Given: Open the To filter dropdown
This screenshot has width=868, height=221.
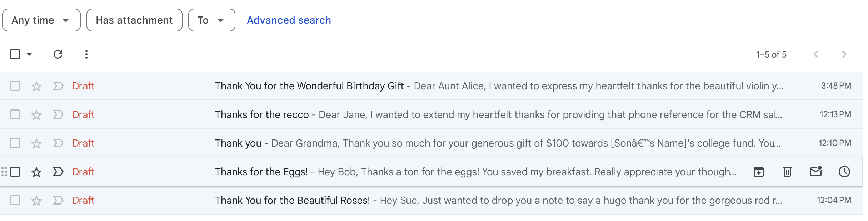Looking at the screenshot, I should (x=212, y=20).
